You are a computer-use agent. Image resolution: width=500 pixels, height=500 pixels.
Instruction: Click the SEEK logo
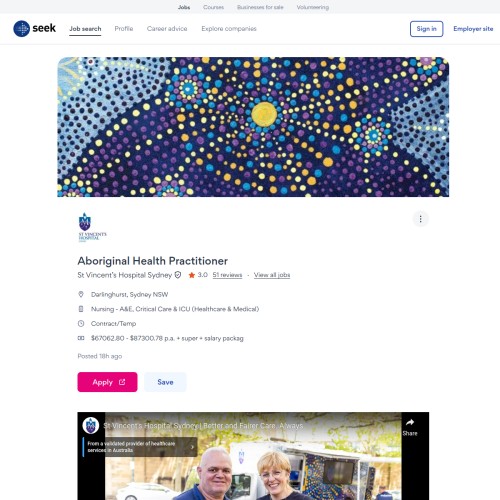[x=35, y=28]
